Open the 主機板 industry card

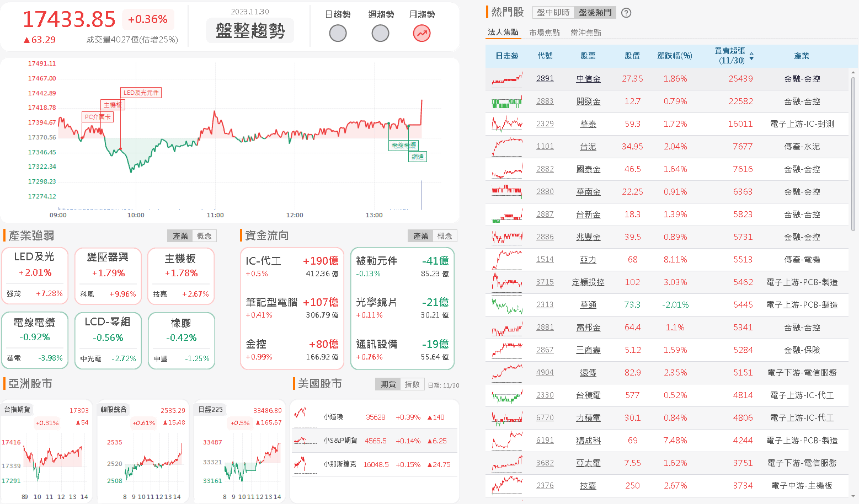coord(181,276)
